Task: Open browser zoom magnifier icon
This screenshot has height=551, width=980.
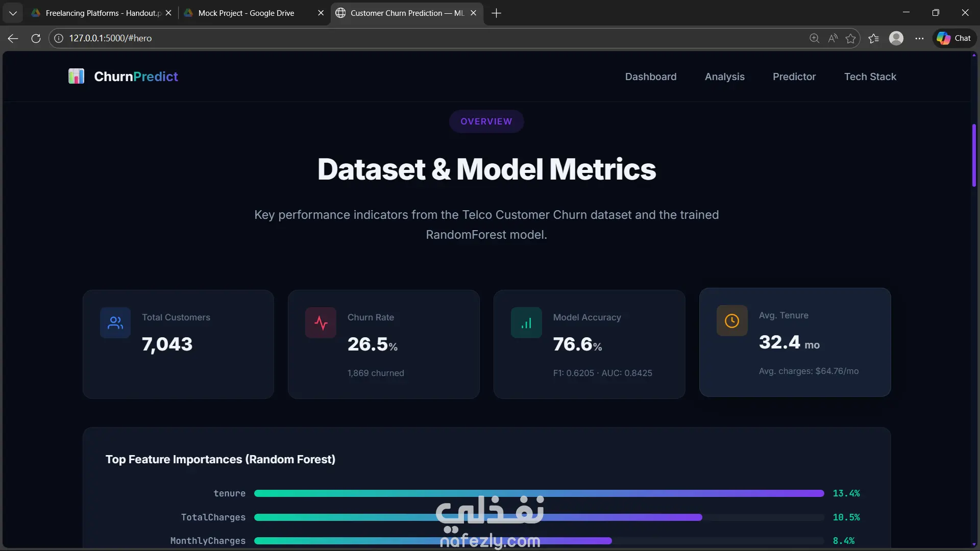Action: [814, 38]
